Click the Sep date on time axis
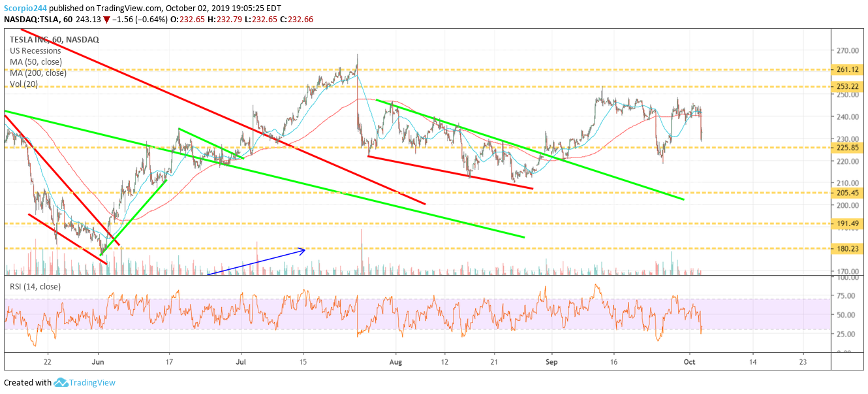Viewport: 868px width, 394px height. tap(552, 361)
